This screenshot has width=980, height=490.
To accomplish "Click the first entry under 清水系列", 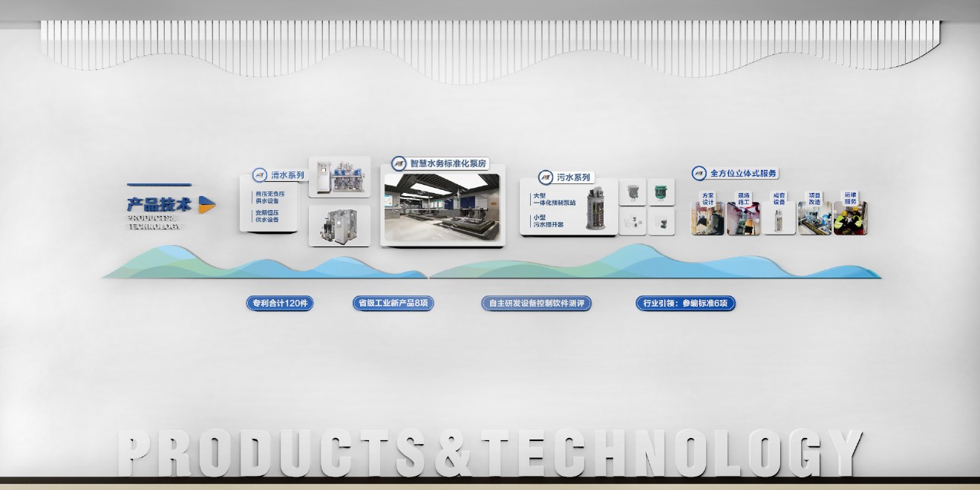I will point(269,197).
